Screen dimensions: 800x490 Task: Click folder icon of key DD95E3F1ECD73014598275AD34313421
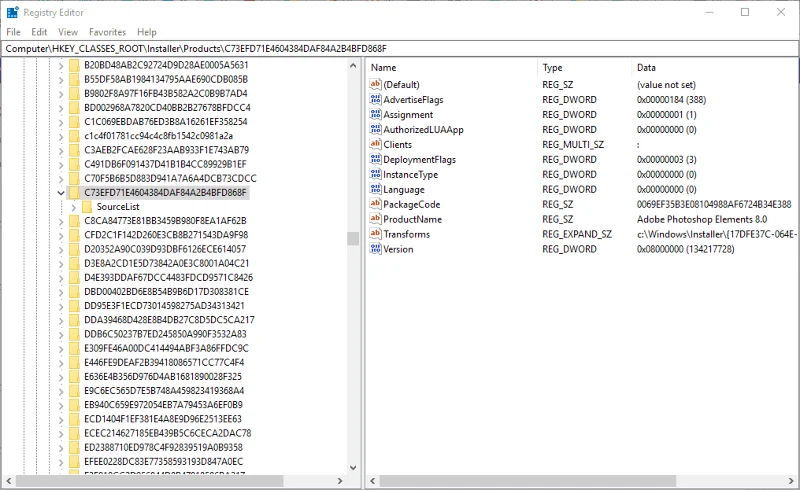pos(74,306)
